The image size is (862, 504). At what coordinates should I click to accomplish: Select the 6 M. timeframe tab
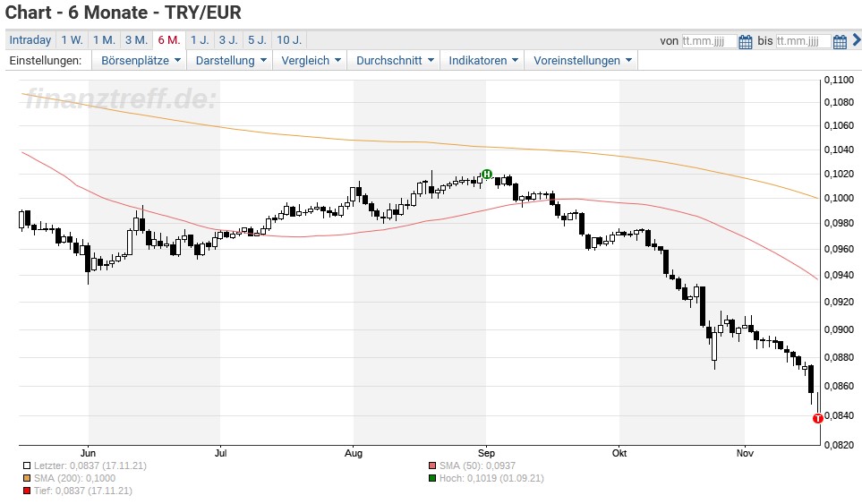[x=169, y=40]
